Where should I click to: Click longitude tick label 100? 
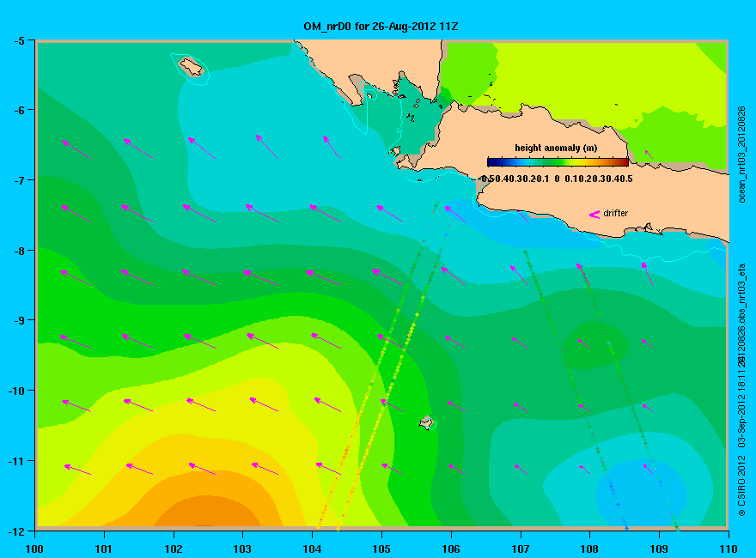(x=34, y=549)
